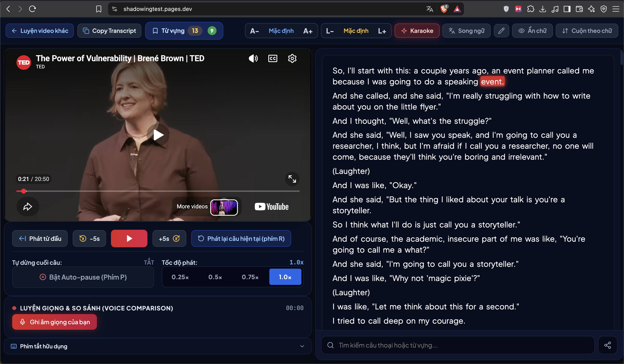Click Phát từ đầu button

[x=40, y=238]
